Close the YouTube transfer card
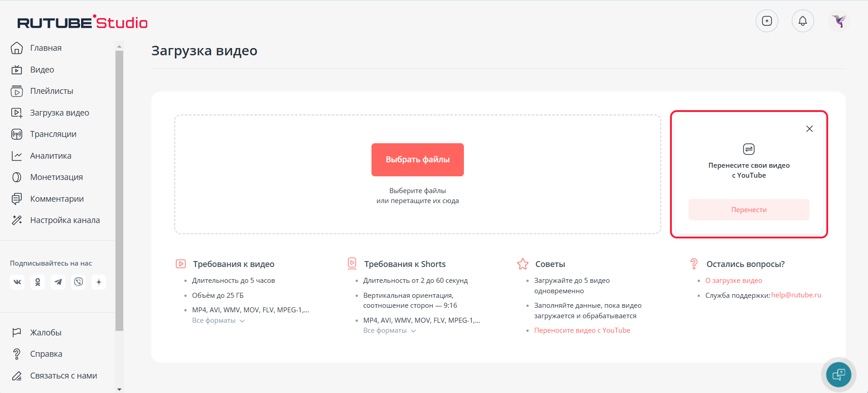 tap(810, 129)
